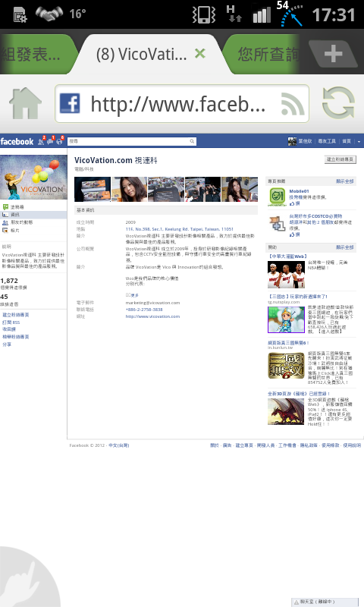
Task: Open the 全新3D頁游 ad title
Action: click(x=299, y=394)
